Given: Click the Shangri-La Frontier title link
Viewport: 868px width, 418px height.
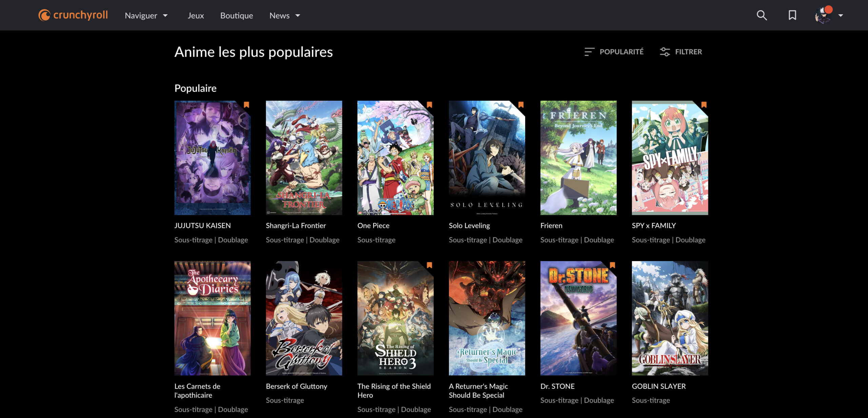Looking at the screenshot, I should 296,225.
